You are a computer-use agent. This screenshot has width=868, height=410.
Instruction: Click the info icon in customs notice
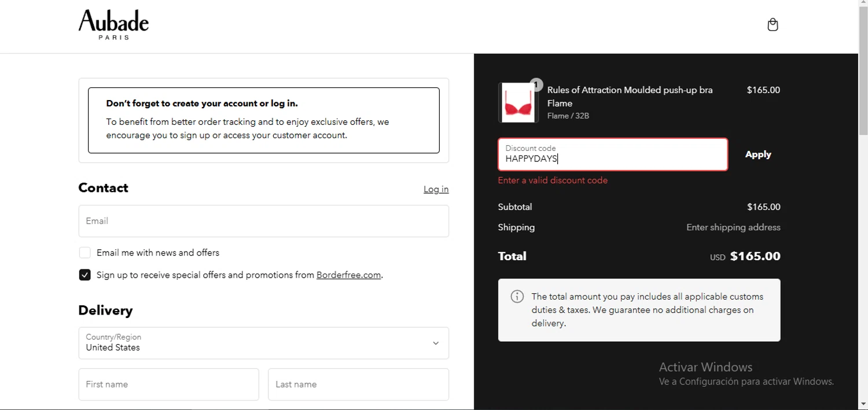coord(517,297)
